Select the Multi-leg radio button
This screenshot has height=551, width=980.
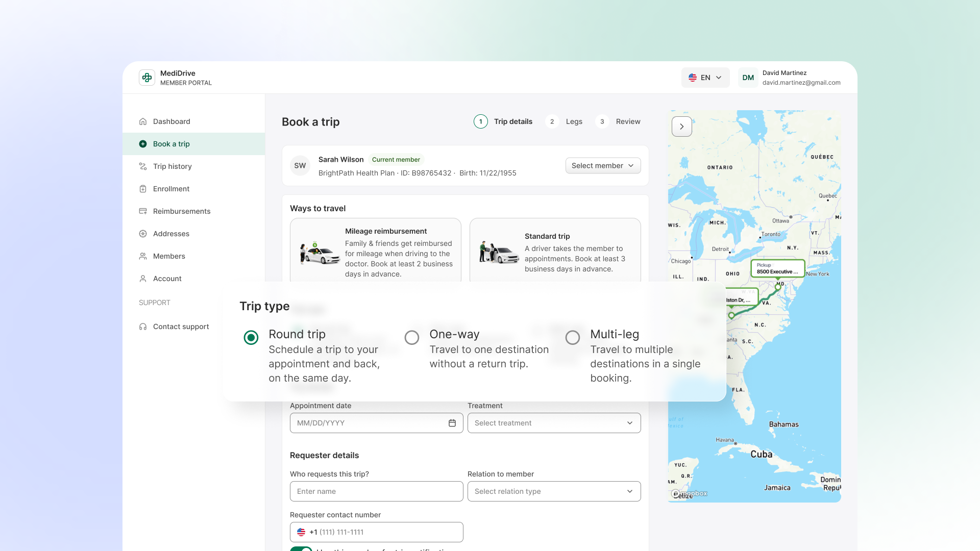[573, 337]
